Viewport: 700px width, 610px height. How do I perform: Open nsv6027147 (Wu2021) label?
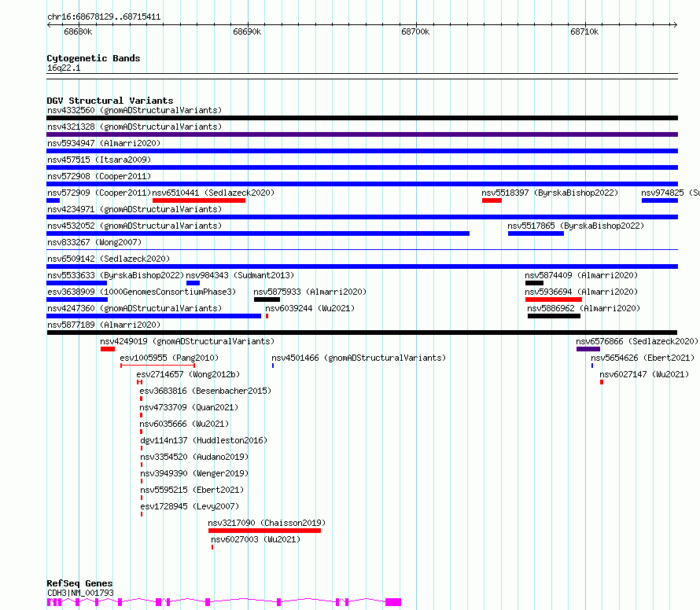pos(644,374)
